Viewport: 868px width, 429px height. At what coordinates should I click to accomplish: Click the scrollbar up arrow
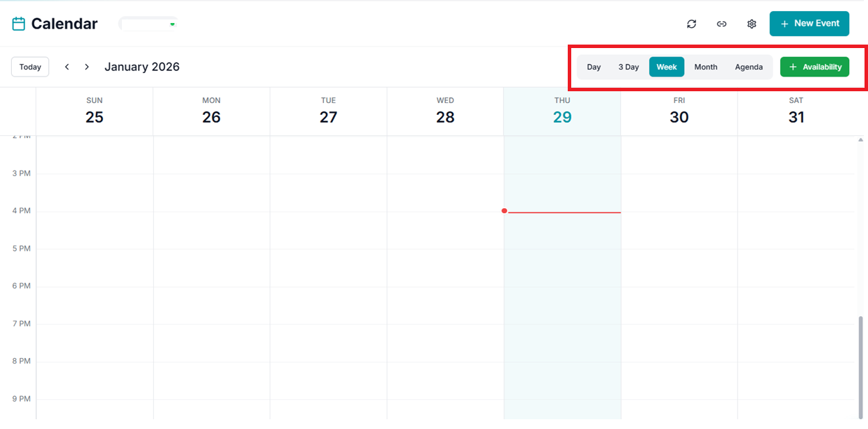[x=860, y=140]
